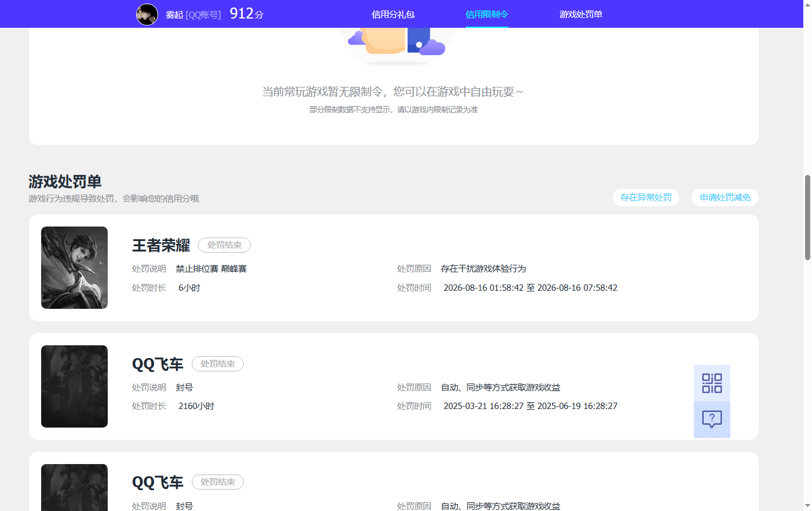
Task: Click the 处罚结束 badge beside 王者荣耀
Action: tap(224, 245)
